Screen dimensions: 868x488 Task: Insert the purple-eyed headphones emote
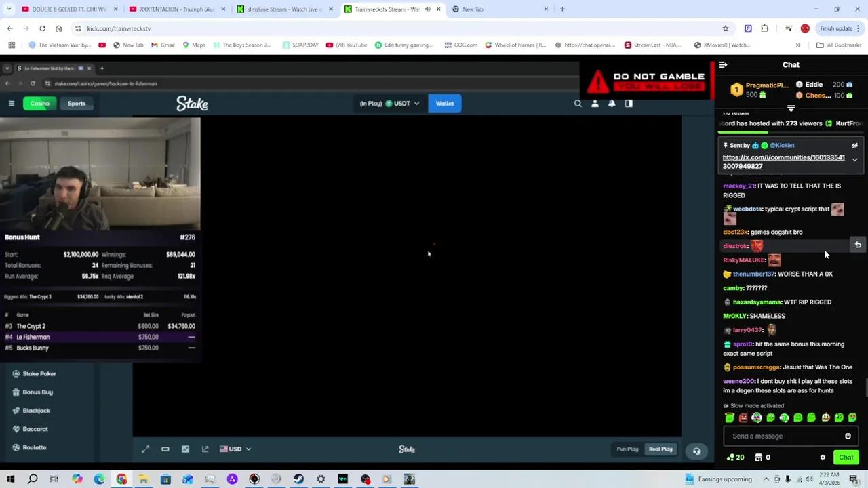tap(757, 418)
